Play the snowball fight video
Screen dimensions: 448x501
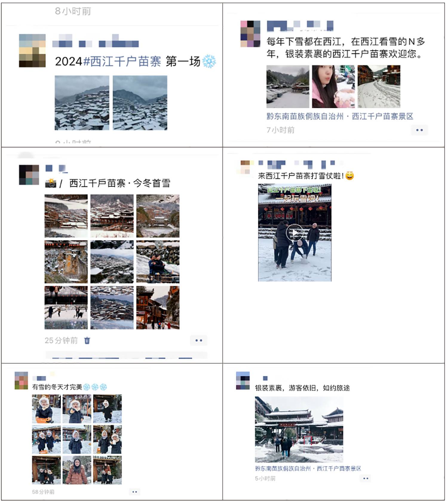[x=294, y=232]
